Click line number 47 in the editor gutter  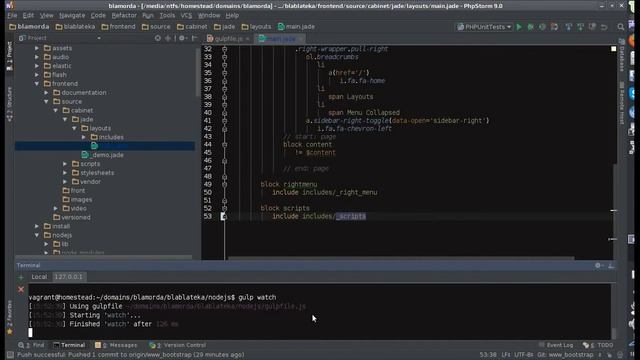(x=208, y=169)
